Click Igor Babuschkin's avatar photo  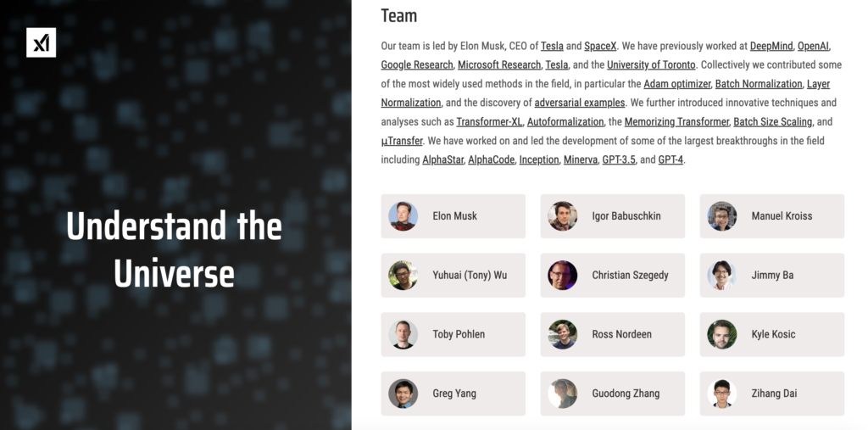[562, 216]
